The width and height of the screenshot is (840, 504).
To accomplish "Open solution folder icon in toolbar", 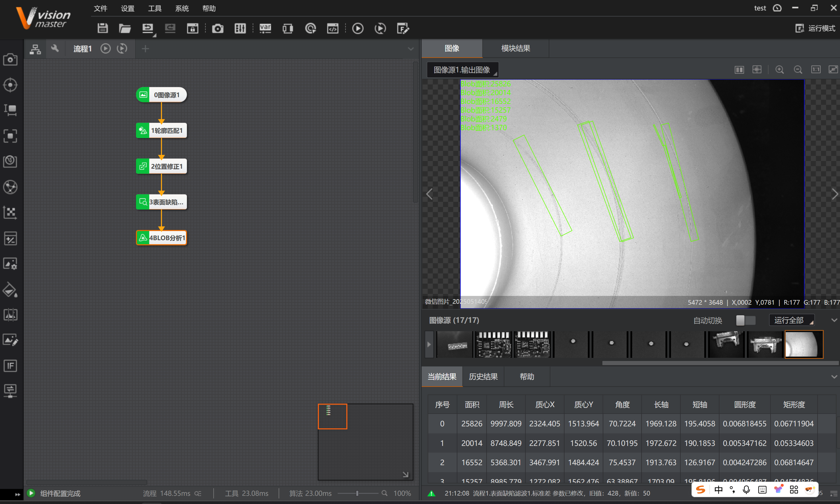I will (x=125, y=28).
